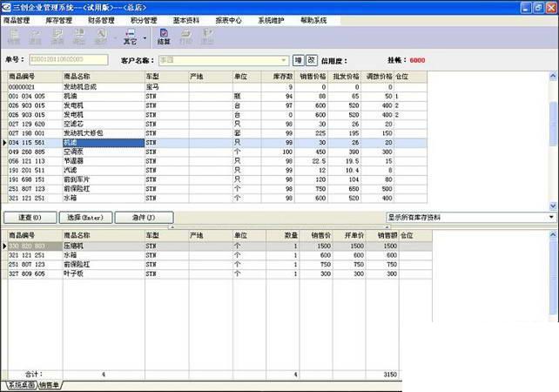Select 水箱 in the inventory list
This screenshot has height=392, width=559.
tap(217, 199)
